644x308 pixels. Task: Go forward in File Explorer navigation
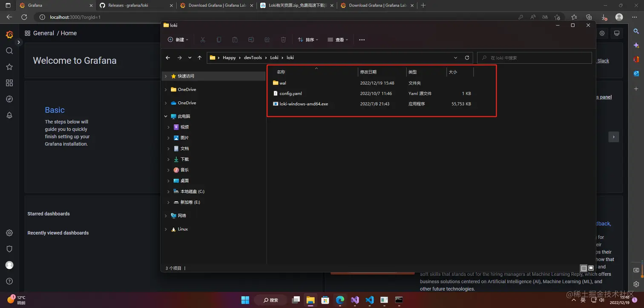point(179,58)
